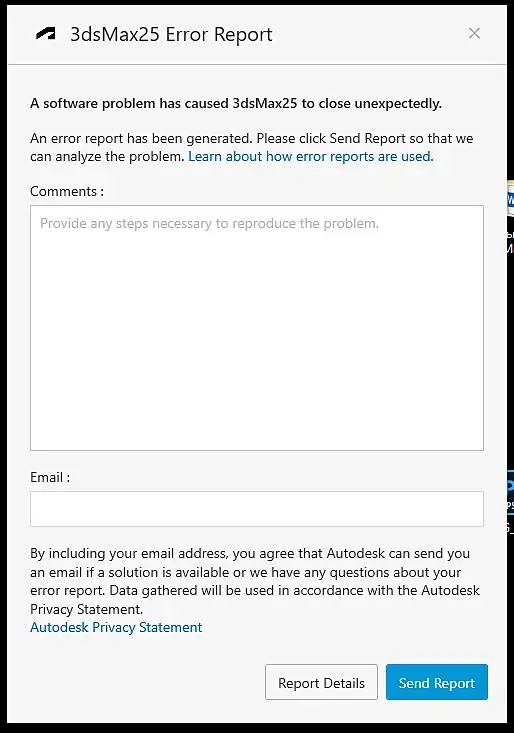Viewport: 514px width, 733px height.
Task: Click the bold 'close unexpectedly' heading message
Action: (x=236, y=103)
